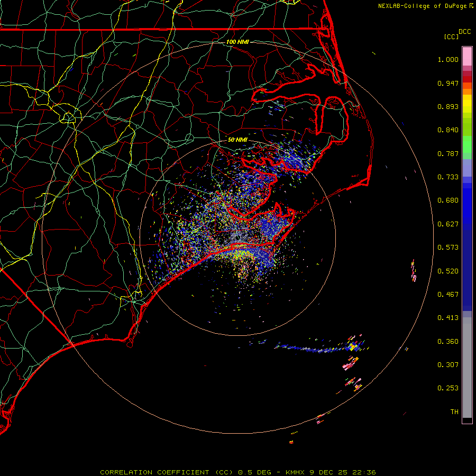
Task: Click the 0.413 color scale value
Action: coord(448,318)
